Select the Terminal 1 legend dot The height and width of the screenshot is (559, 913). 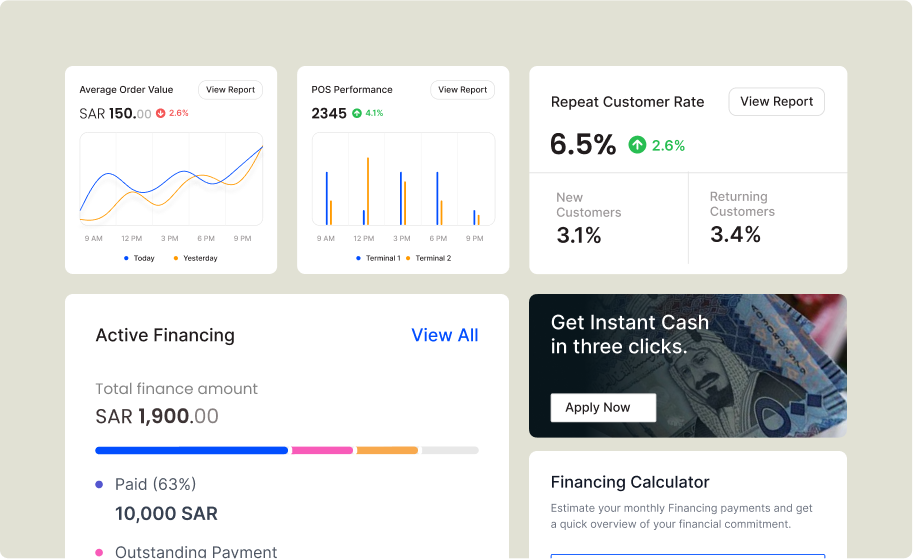click(358, 258)
